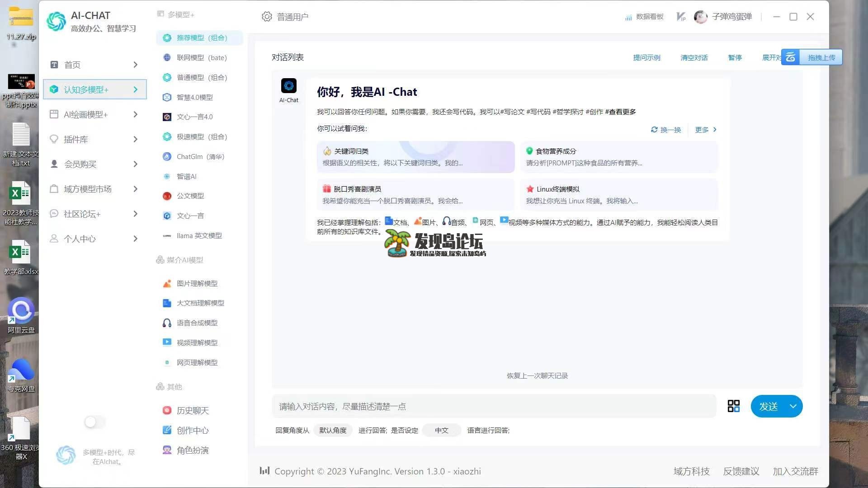Image resolution: width=868 pixels, height=488 pixels.
Task: Click the 食物营养成分 prompt card
Action: (x=619, y=157)
